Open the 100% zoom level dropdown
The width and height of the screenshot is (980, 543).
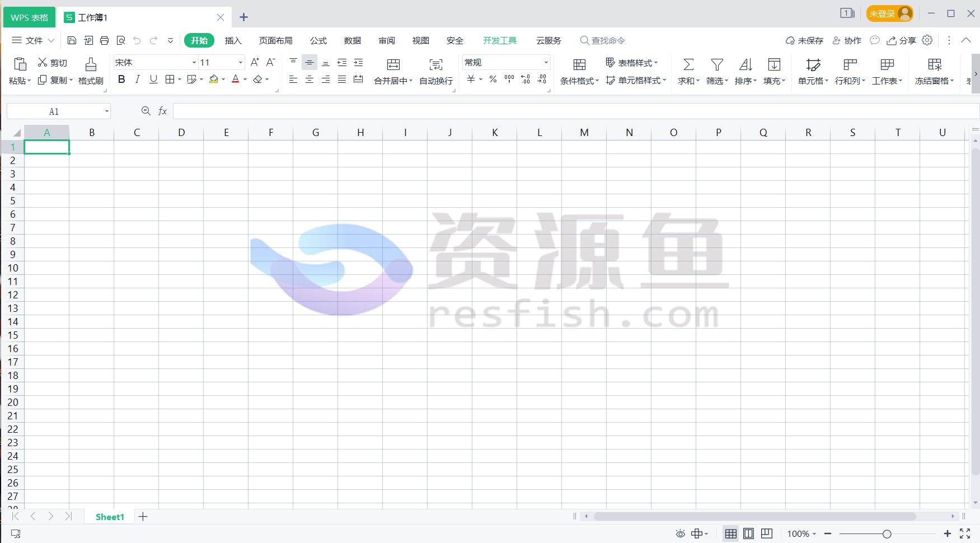click(x=801, y=533)
